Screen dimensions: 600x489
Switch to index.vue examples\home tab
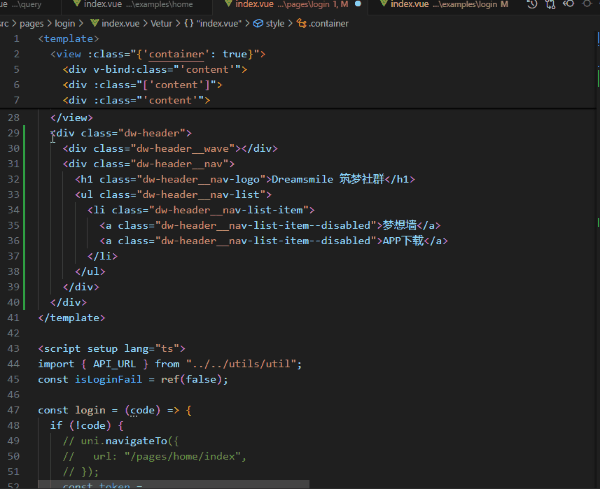pos(134,4)
